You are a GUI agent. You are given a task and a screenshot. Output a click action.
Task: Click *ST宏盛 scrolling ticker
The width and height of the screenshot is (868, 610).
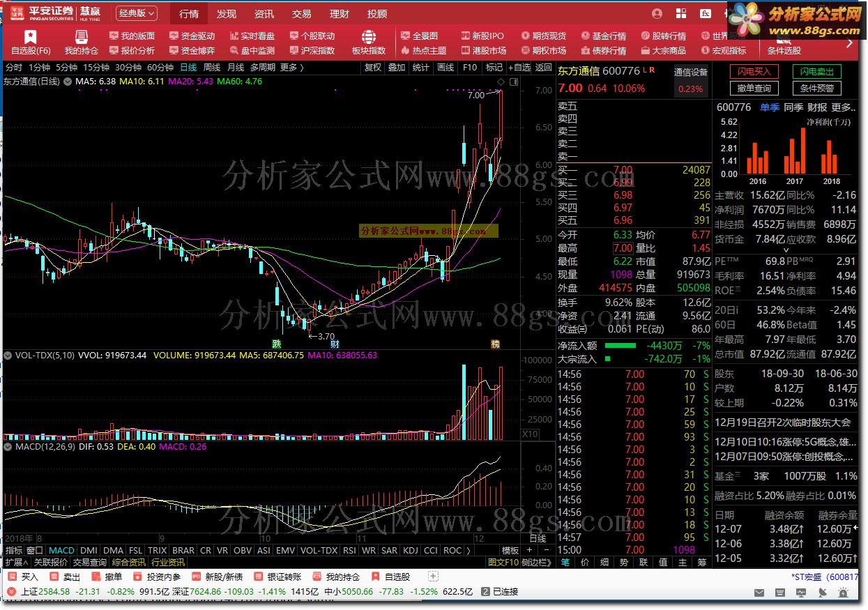tap(825, 577)
